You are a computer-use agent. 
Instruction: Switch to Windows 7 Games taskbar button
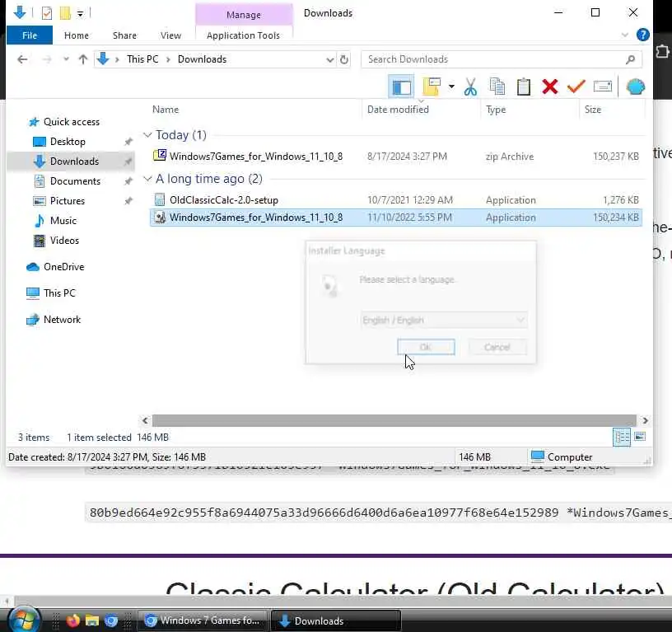click(x=203, y=620)
